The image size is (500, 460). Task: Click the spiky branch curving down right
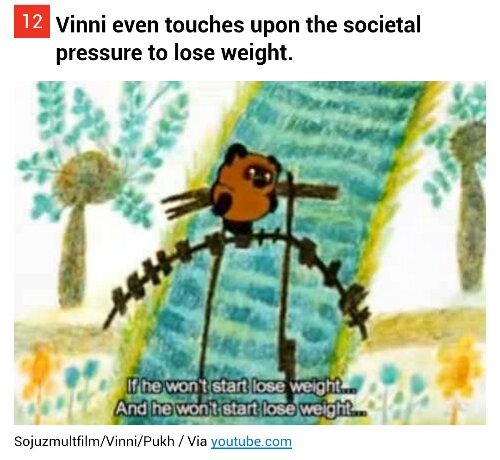[x=330, y=277]
